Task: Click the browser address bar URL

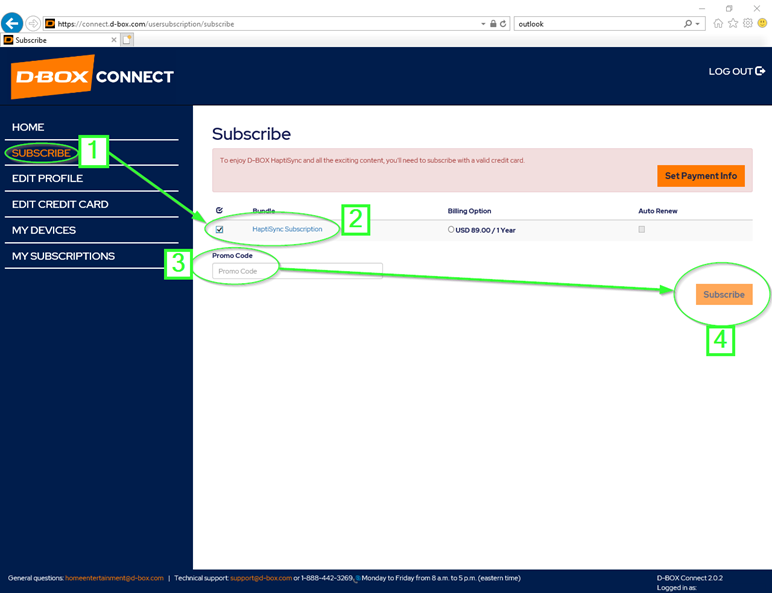Action: point(146,24)
